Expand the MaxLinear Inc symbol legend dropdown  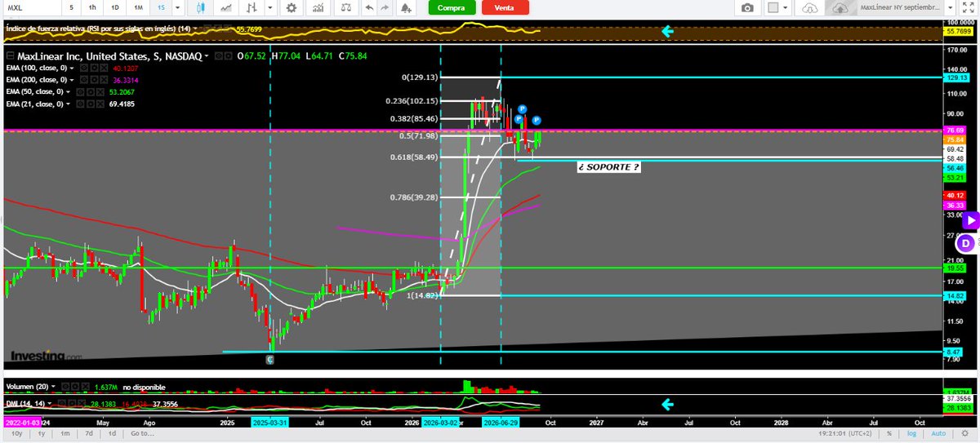point(206,56)
